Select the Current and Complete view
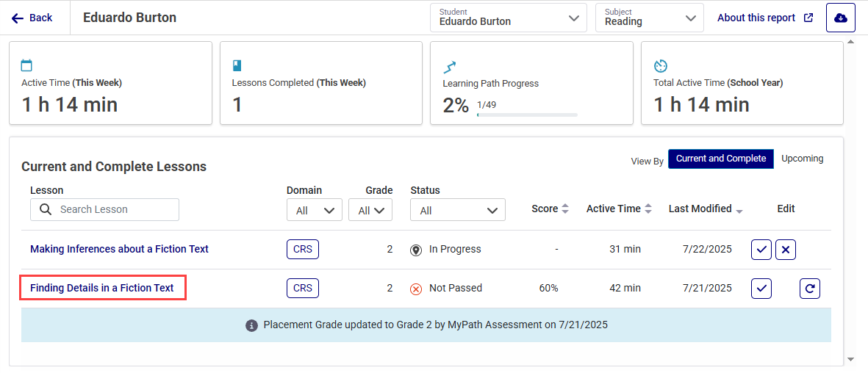The image size is (868, 373). click(721, 159)
